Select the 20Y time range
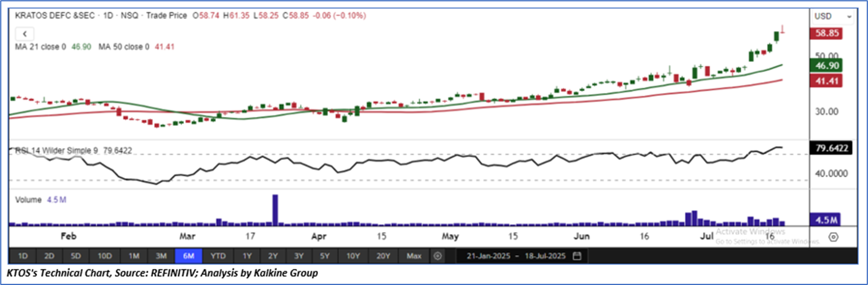The height and width of the screenshot is (285, 868). tap(383, 256)
